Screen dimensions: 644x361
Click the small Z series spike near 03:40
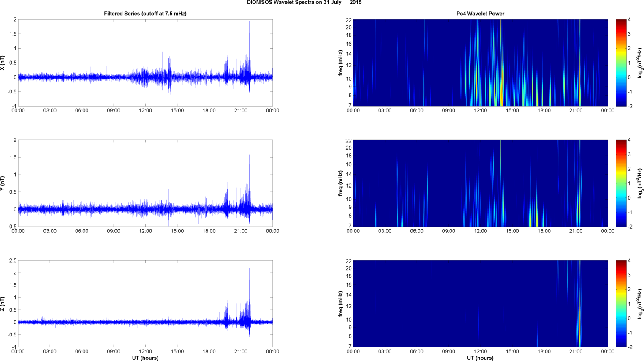(57, 312)
